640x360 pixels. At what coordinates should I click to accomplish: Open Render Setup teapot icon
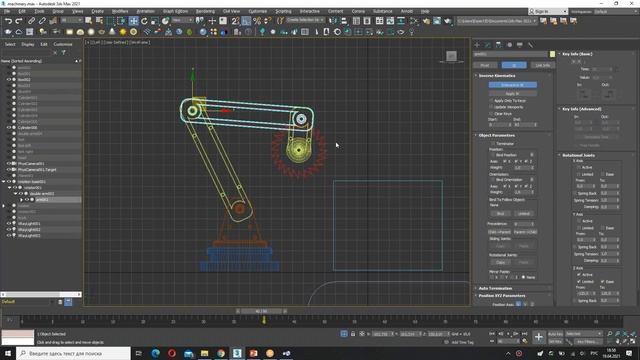point(426,21)
